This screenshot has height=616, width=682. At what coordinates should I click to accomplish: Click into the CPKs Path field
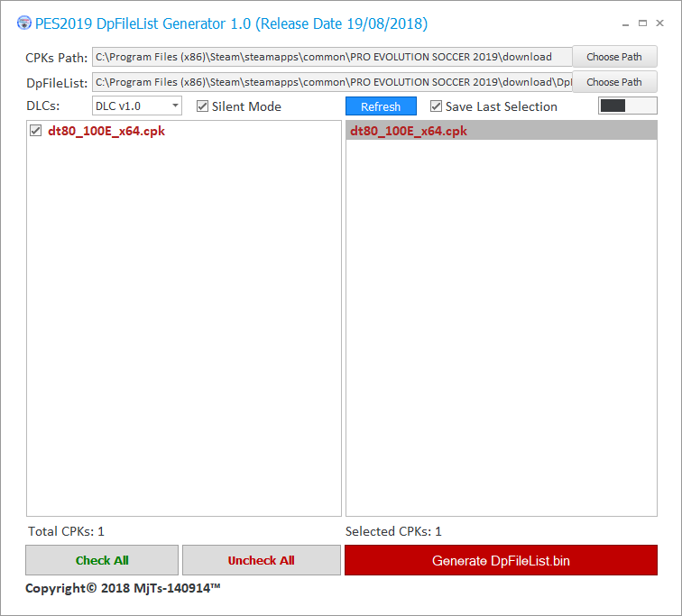(332, 57)
